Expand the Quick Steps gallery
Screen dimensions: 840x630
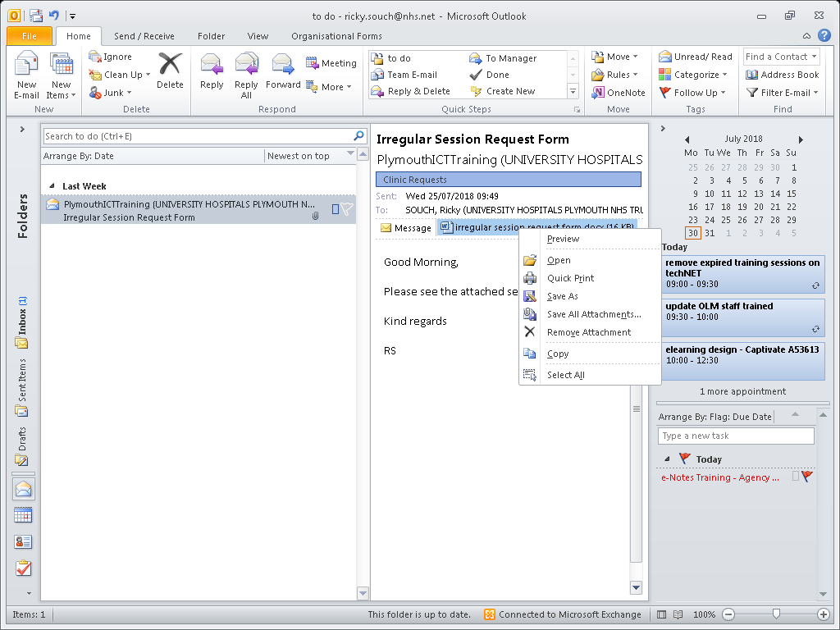click(573, 92)
